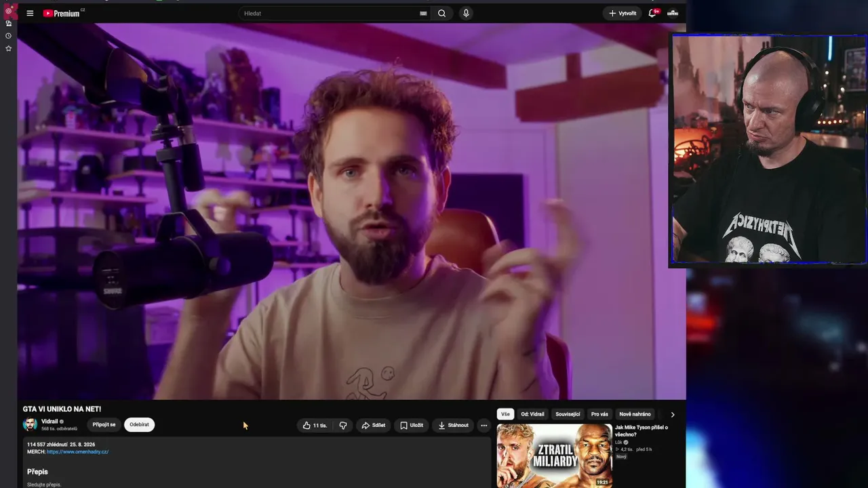The height and width of the screenshot is (488, 868).
Task: Select the Pro vás filter chip
Action: (x=599, y=414)
